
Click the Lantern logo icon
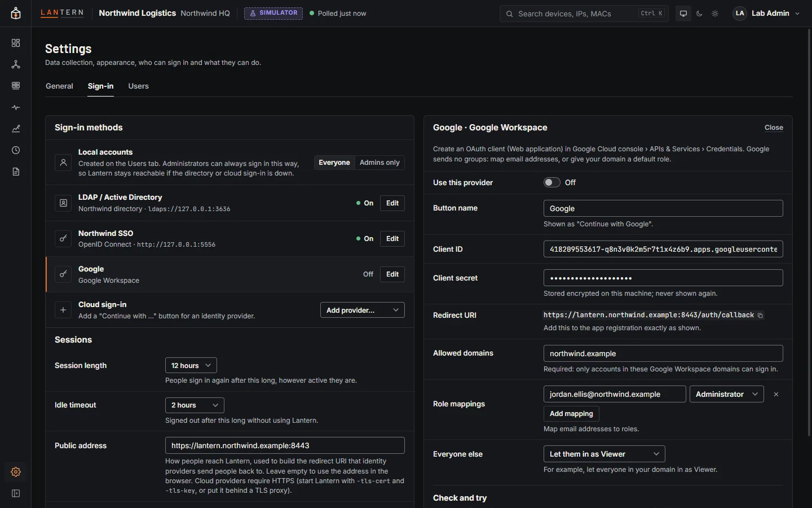click(16, 14)
